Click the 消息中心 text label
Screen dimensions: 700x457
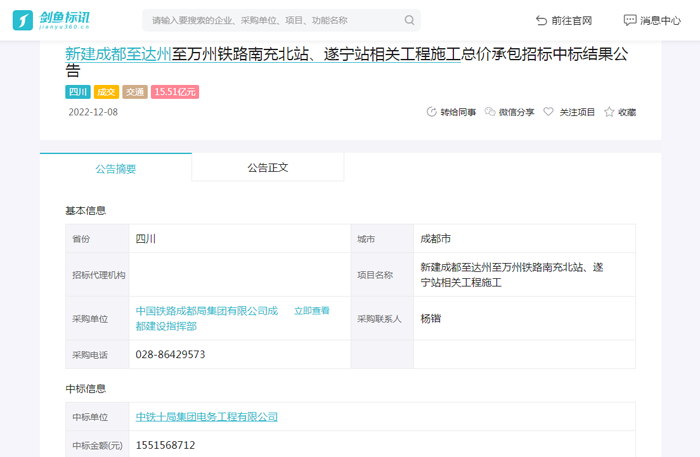coord(660,20)
